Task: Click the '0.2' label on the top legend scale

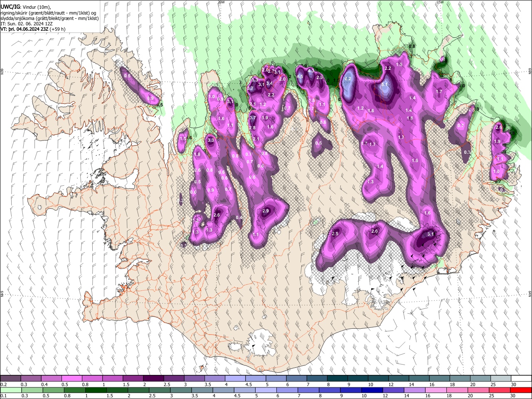Action: [x=3, y=384]
